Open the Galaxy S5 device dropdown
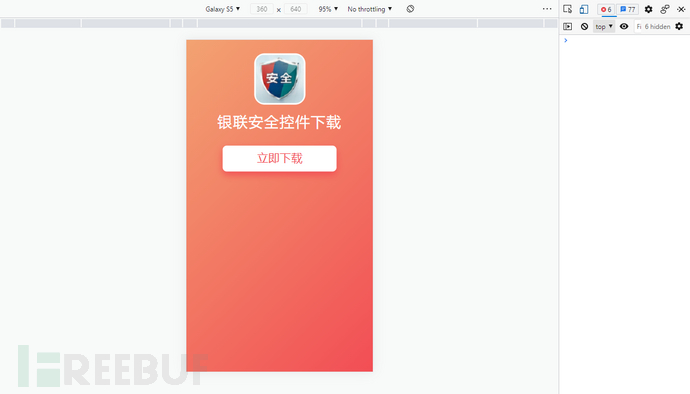This screenshot has width=690, height=394. coord(223,9)
